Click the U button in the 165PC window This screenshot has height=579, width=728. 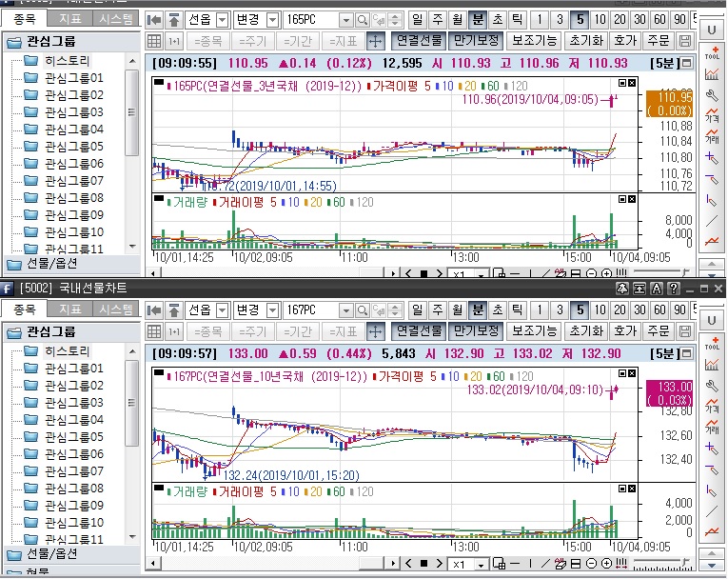(711, 30)
